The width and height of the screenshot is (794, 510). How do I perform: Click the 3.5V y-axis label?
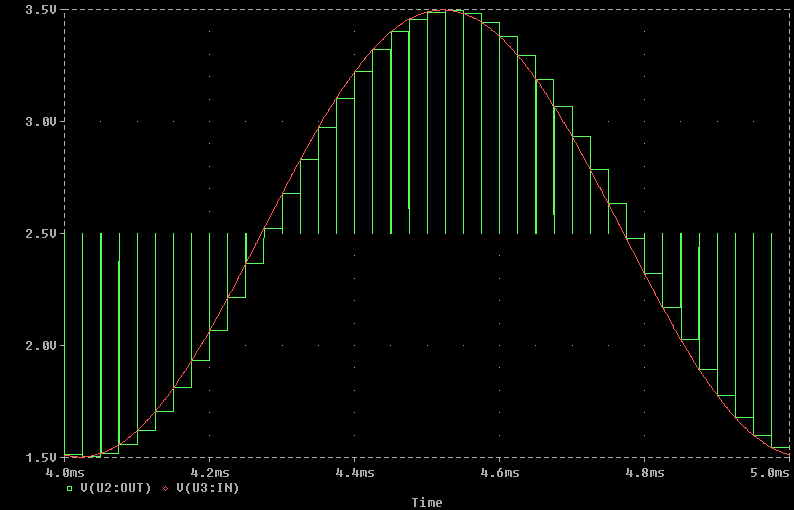pyautogui.click(x=41, y=10)
